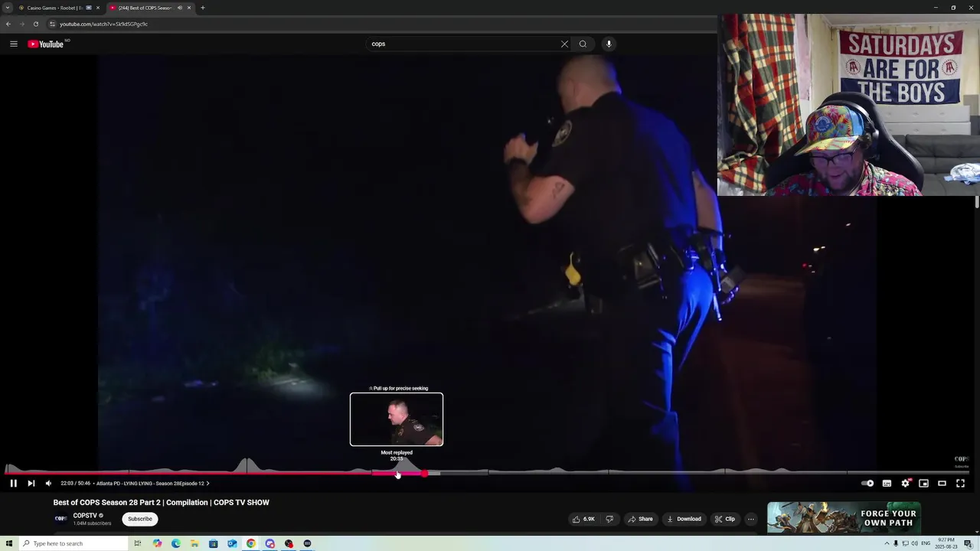Skip to the next video

(31, 483)
